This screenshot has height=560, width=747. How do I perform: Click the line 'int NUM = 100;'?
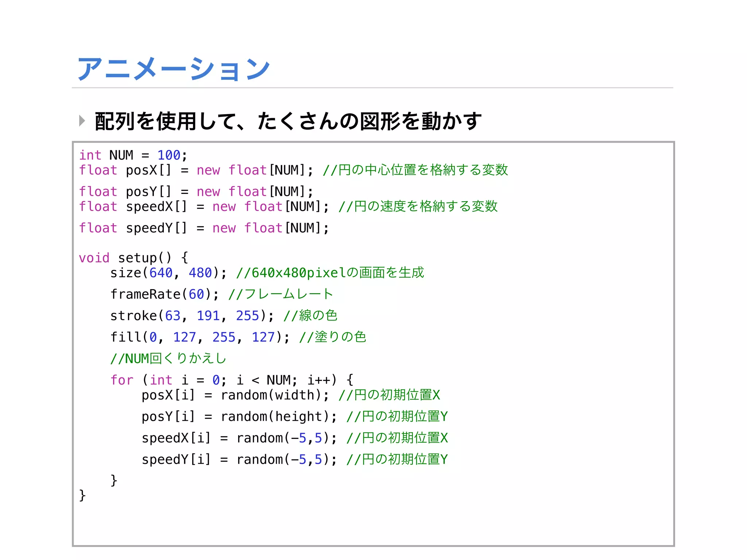tap(133, 155)
